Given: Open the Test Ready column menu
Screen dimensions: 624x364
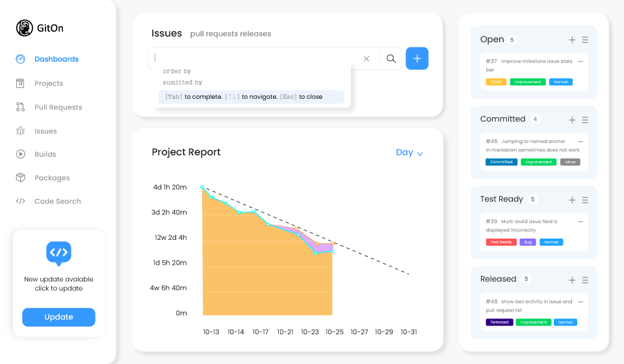Looking at the screenshot, I should 585,200.
